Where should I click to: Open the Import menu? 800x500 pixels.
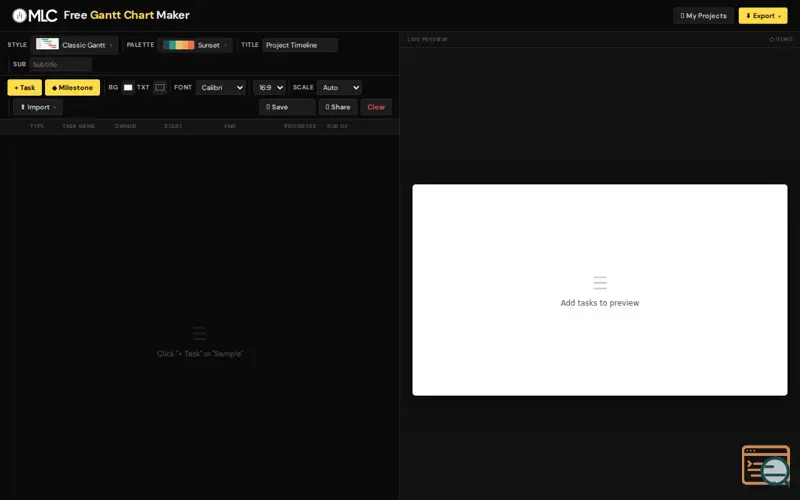click(38, 107)
